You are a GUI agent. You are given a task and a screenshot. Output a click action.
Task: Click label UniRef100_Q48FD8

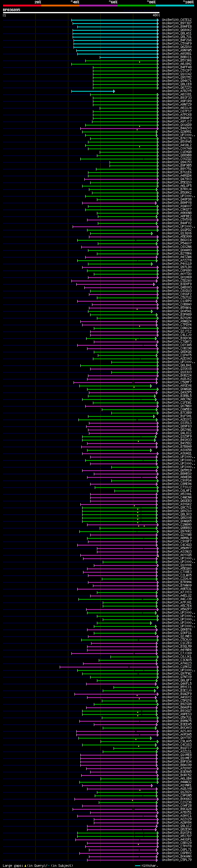[x=176, y=200]
